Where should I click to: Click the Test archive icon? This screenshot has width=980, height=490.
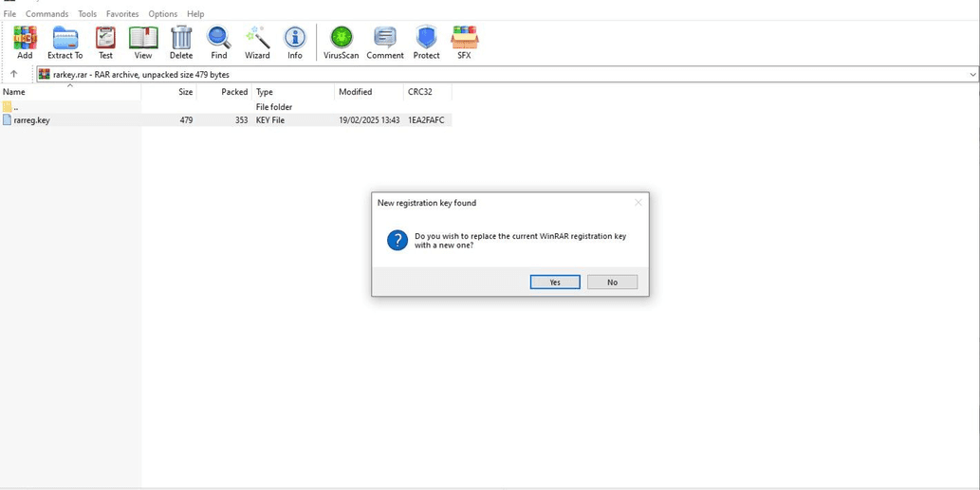point(105,42)
